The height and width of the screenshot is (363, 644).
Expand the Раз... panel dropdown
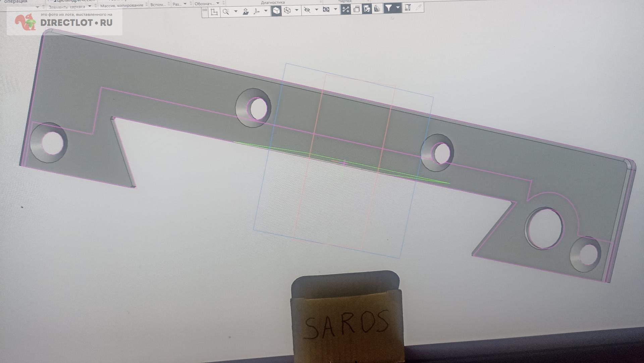(x=185, y=4)
